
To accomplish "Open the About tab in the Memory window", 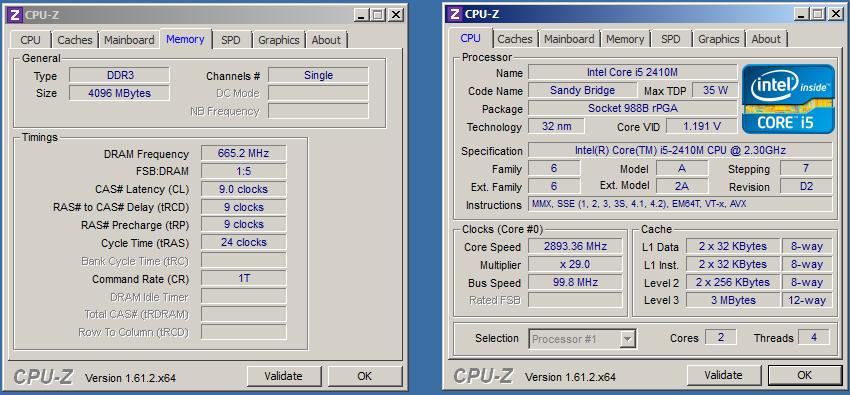I will click(326, 40).
